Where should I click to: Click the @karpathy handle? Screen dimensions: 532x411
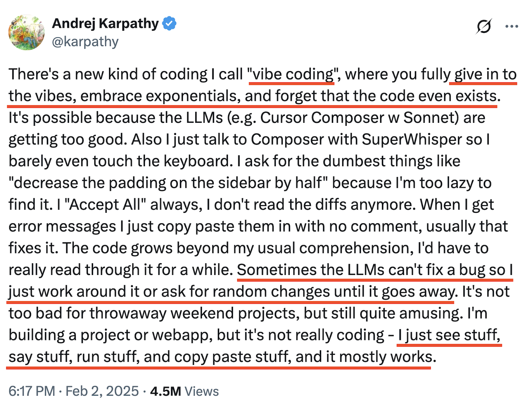(85, 42)
